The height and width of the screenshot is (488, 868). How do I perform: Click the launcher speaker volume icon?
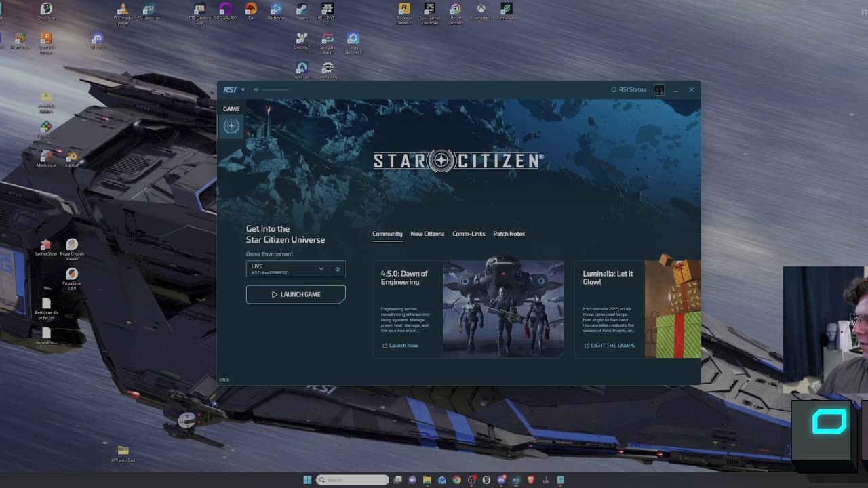(x=256, y=89)
